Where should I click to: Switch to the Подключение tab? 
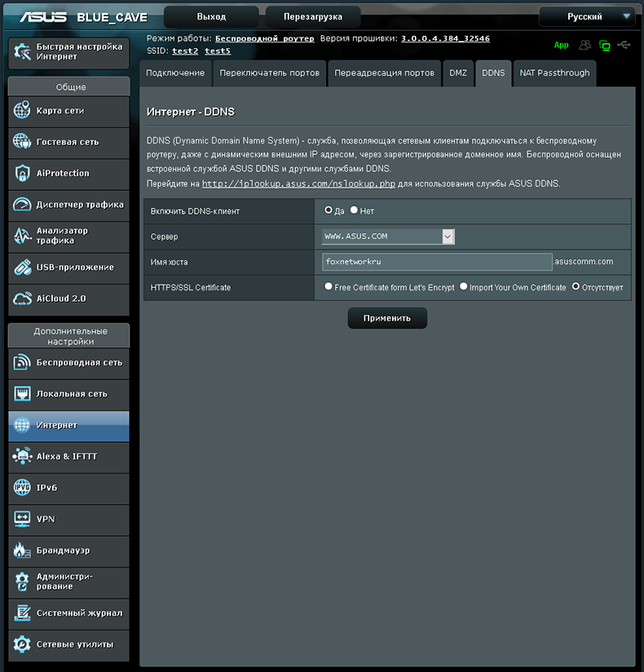click(175, 73)
